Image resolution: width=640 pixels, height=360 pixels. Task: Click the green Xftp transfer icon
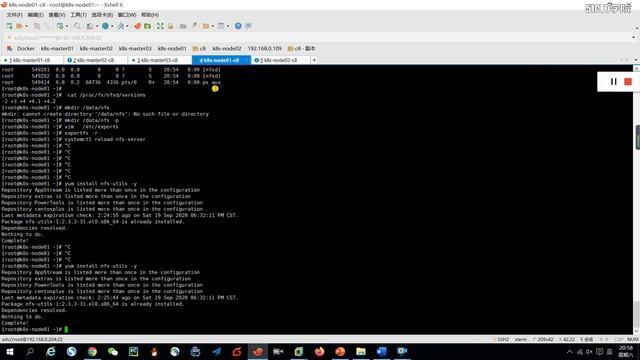pos(148,26)
